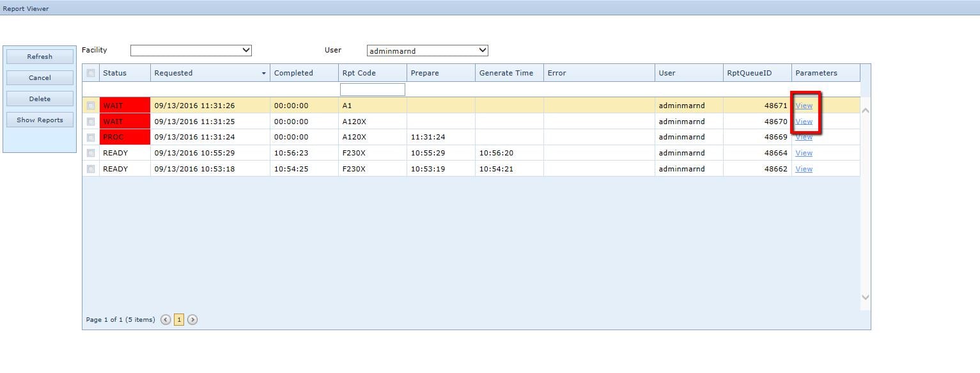Click the Prepare column header
The width and height of the screenshot is (980, 373).
[x=441, y=73]
